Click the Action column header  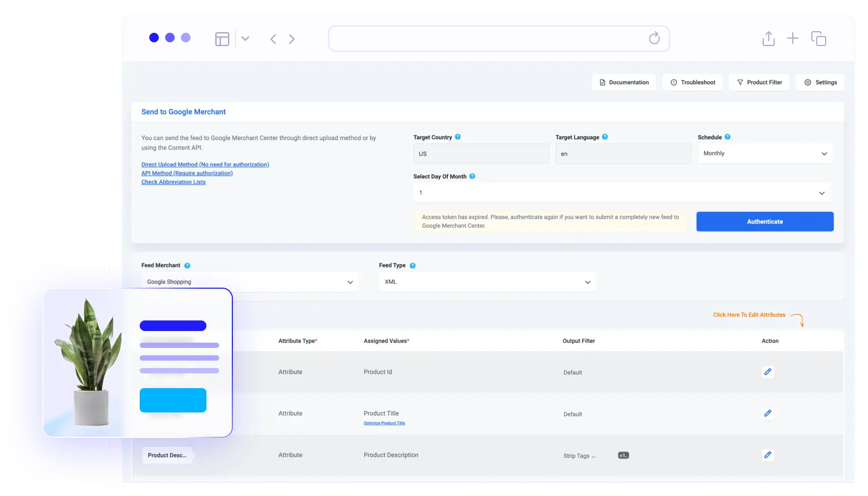click(770, 341)
